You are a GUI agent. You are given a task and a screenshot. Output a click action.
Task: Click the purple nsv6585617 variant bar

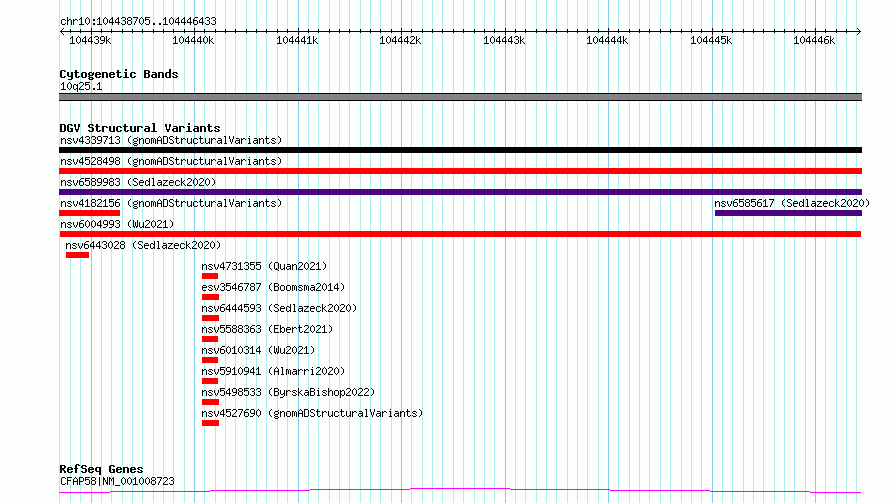[788, 213]
